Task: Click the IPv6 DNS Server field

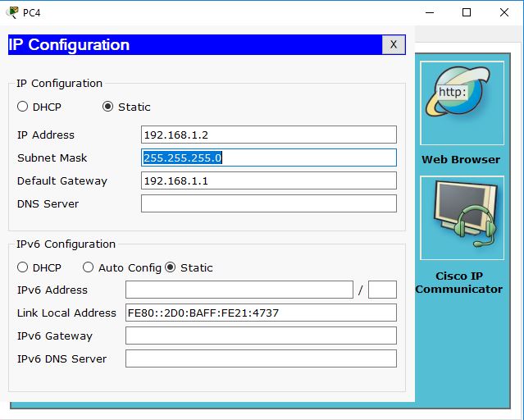Action: 261,358
